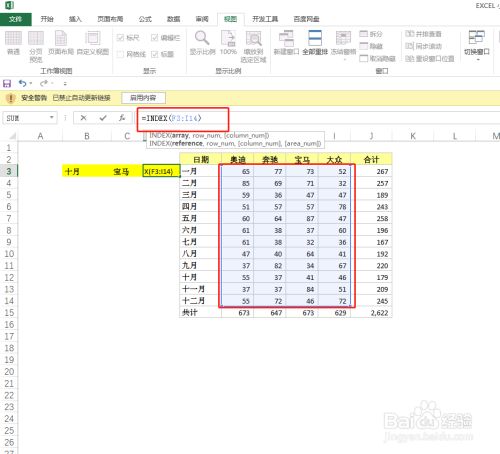Open a New Window (新建窗口)
The height and width of the screenshot is (454, 500).
coord(286,43)
